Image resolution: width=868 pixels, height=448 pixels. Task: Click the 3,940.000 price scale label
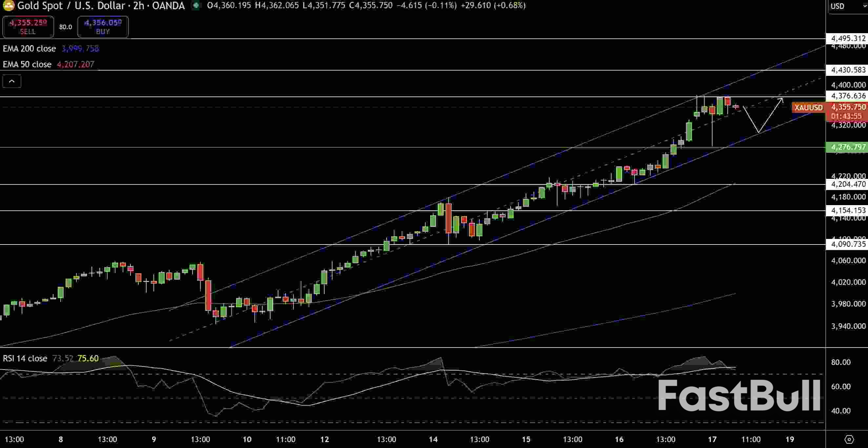coord(848,326)
